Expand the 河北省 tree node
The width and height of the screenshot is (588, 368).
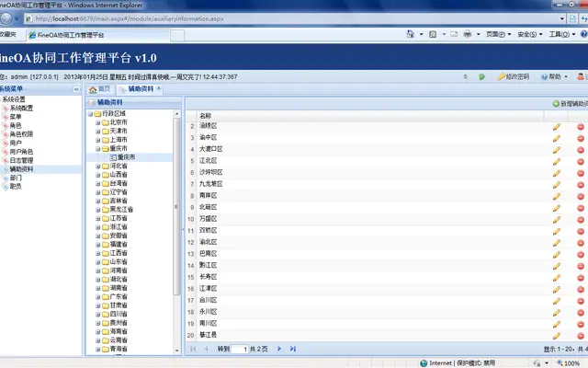click(97, 166)
